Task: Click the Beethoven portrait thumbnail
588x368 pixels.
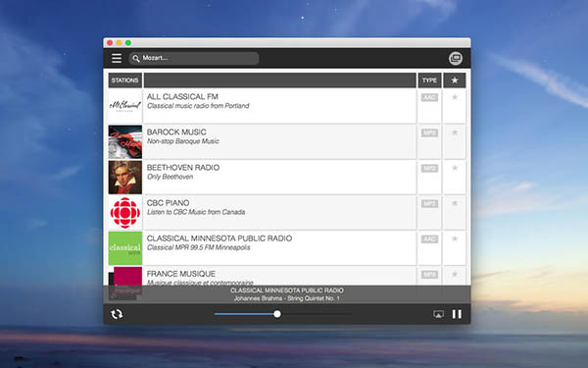Action: tap(125, 178)
